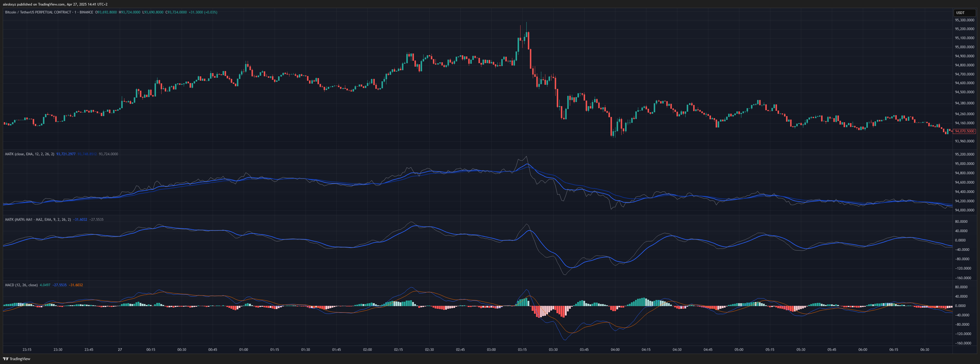Open the USDT currency selector
Viewport: 980px width, 364px height.
965,13
